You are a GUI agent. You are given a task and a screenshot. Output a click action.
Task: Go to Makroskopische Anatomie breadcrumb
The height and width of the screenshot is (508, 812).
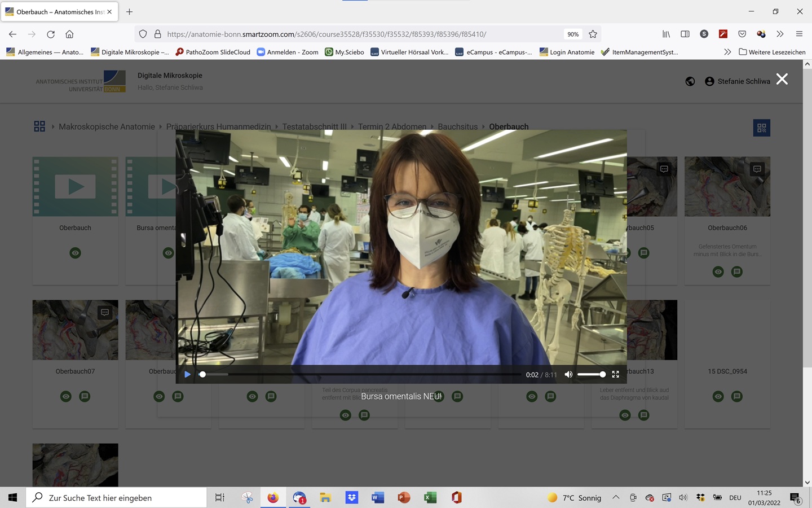pos(107,126)
